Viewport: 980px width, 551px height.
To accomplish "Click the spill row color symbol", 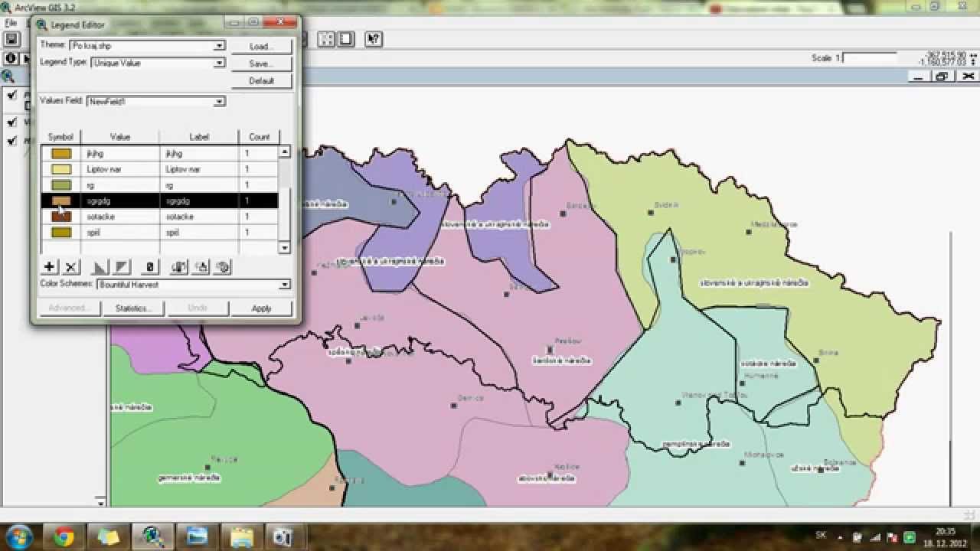I will [x=61, y=232].
